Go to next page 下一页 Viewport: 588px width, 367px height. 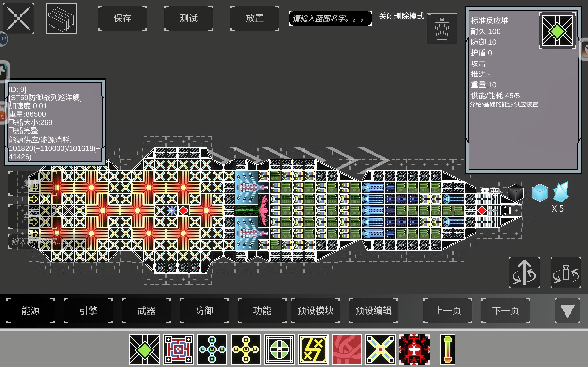[x=505, y=311]
